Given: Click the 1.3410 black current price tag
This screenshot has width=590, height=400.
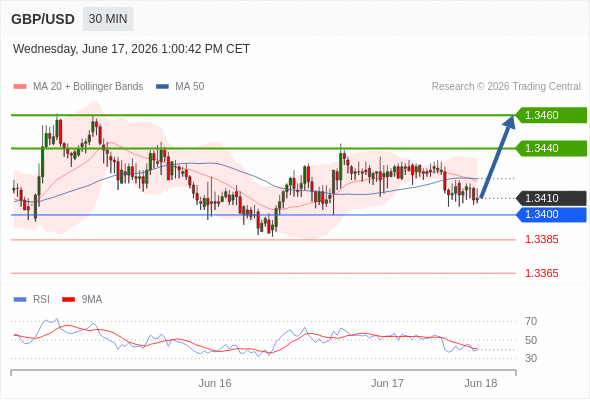Looking at the screenshot, I should (x=551, y=198).
